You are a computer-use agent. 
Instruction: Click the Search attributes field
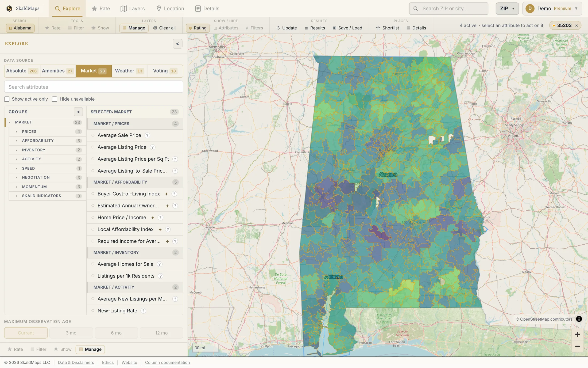(x=94, y=87)
